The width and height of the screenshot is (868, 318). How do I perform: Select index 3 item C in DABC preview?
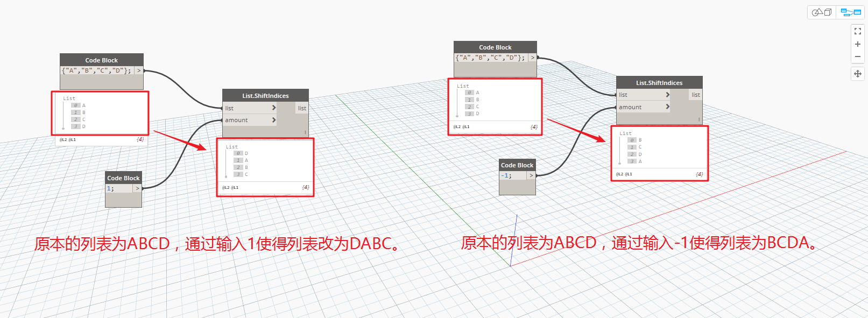pos(241,174)
